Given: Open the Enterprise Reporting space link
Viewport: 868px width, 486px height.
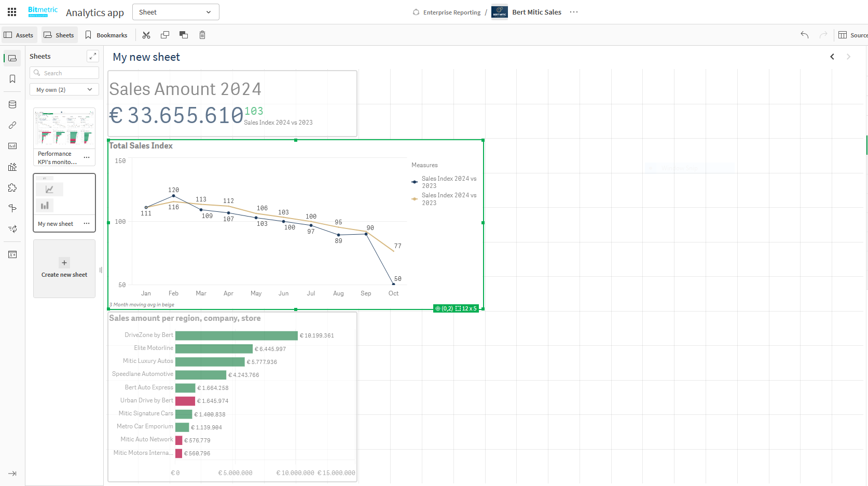Looking at the screenshot, I should [452, 12].
